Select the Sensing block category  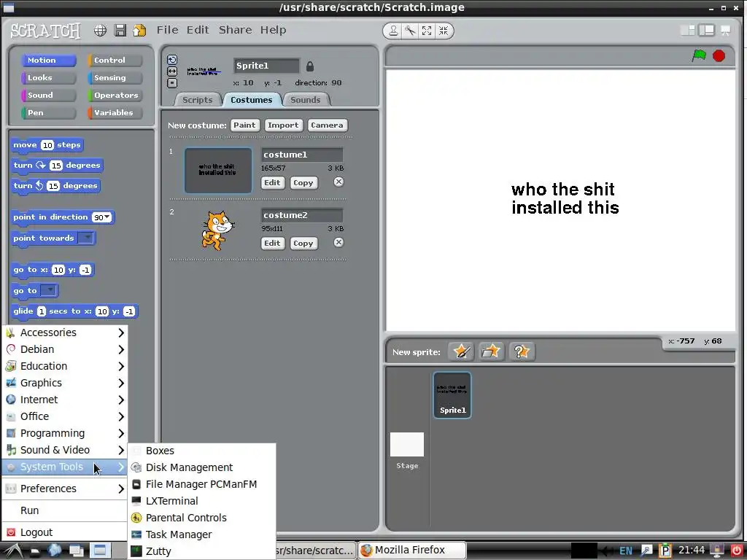click(x=115, y=77)
